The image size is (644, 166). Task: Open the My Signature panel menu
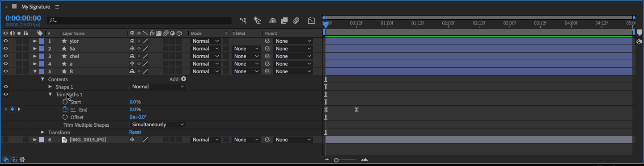click(57, 7)
